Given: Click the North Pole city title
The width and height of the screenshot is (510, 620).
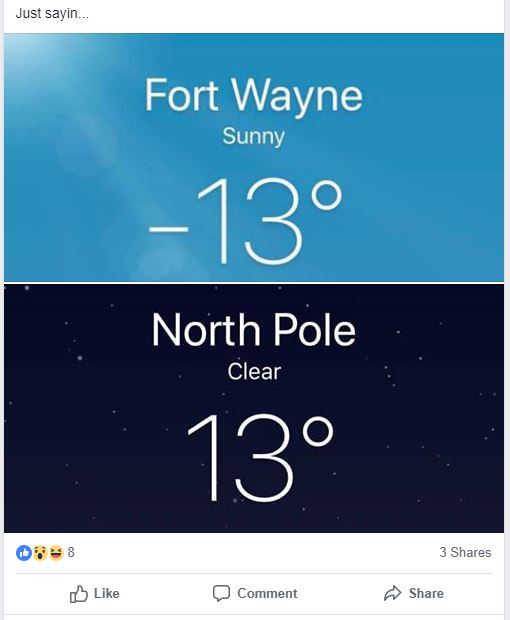Looking at the screenshot, I should (x=253, y=330).
